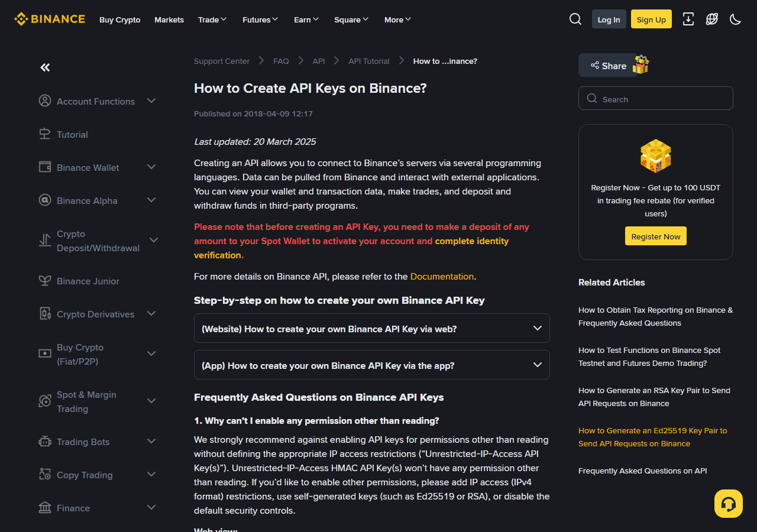Click the Crypto Derivatives icon
This screenshot has height=532, width=757.
point(45,313)
